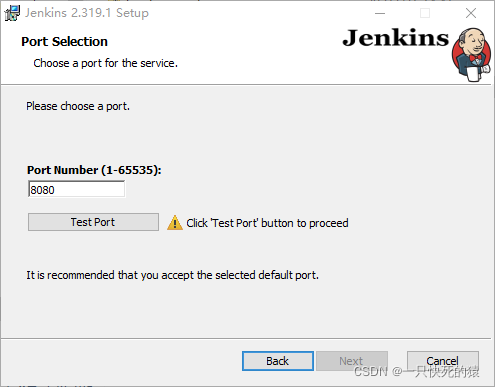Viewport: 495px width, 387px height.
Task: Focus the port number field containing 8080
Action: pos(77,189)
